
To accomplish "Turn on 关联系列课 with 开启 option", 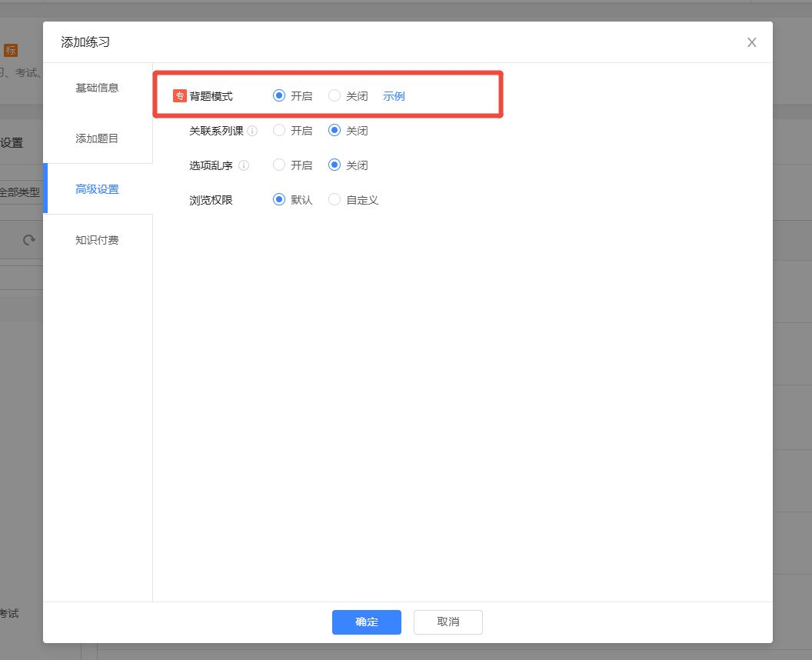I will point(279,131).
